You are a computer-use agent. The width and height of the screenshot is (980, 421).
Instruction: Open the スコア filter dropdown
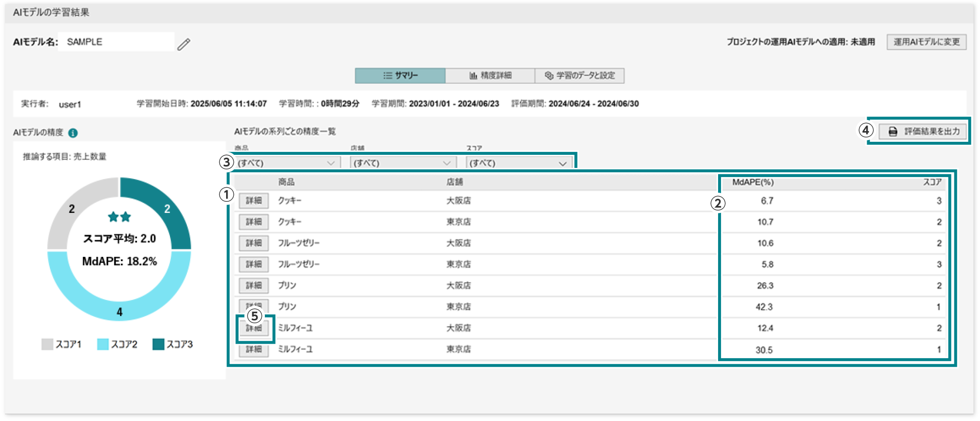point(519,163)
